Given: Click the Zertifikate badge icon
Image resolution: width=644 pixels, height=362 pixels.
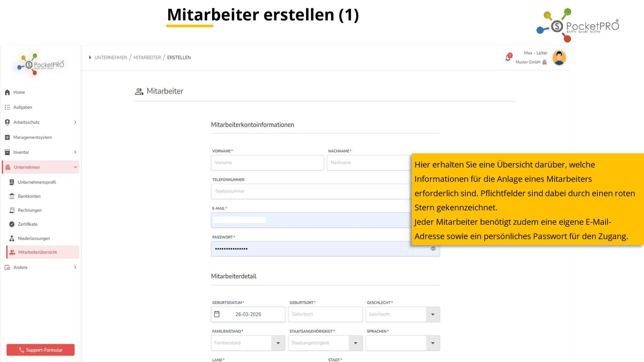Looking at the screenshot, I should tap(12, 224).
